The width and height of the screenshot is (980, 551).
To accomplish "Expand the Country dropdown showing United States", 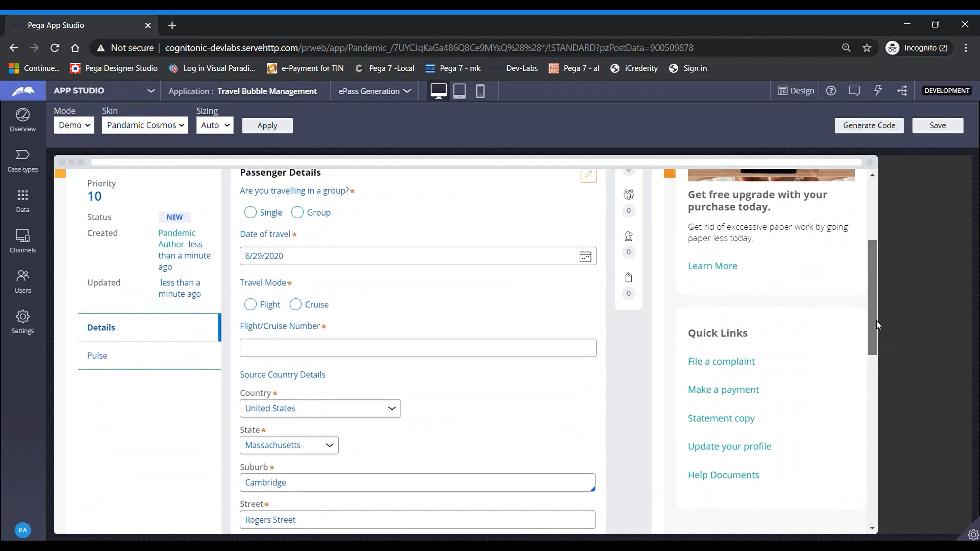I will pyautogui.click(x=320, y=408).
